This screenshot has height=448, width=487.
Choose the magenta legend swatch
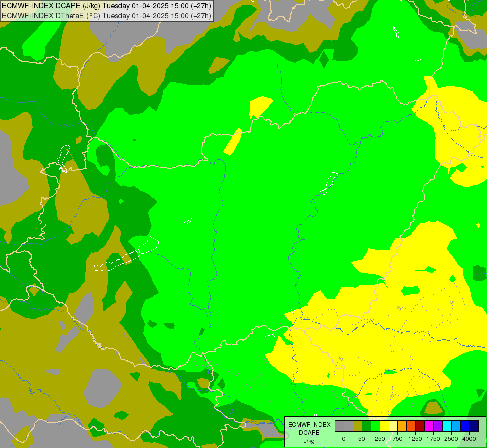(429, 426)
